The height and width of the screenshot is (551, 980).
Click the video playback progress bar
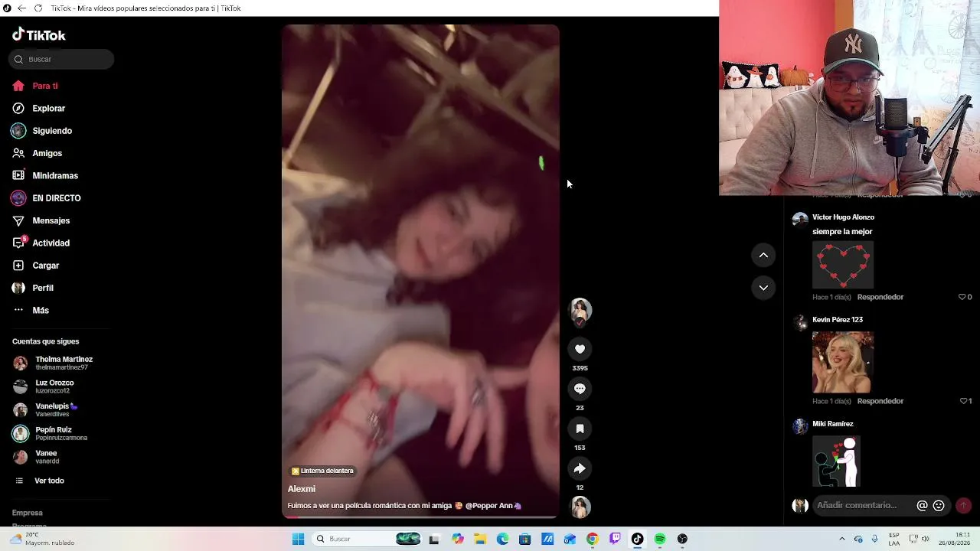click(x=420, y=517)
